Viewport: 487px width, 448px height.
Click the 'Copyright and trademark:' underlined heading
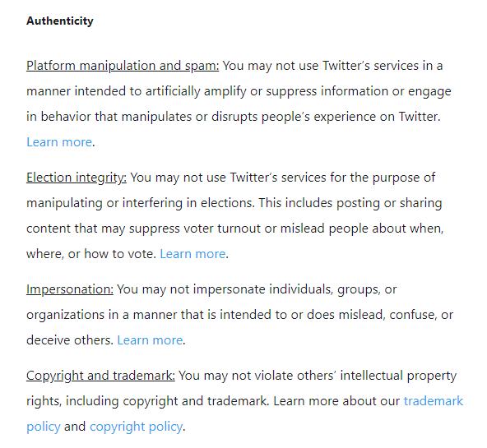tap(100, 376)
